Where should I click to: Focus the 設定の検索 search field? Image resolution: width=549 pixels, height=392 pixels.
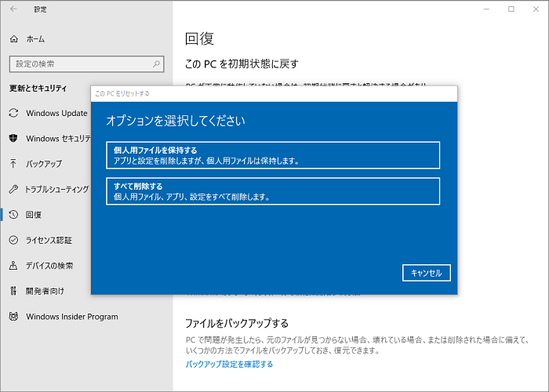tap(86, 64)
